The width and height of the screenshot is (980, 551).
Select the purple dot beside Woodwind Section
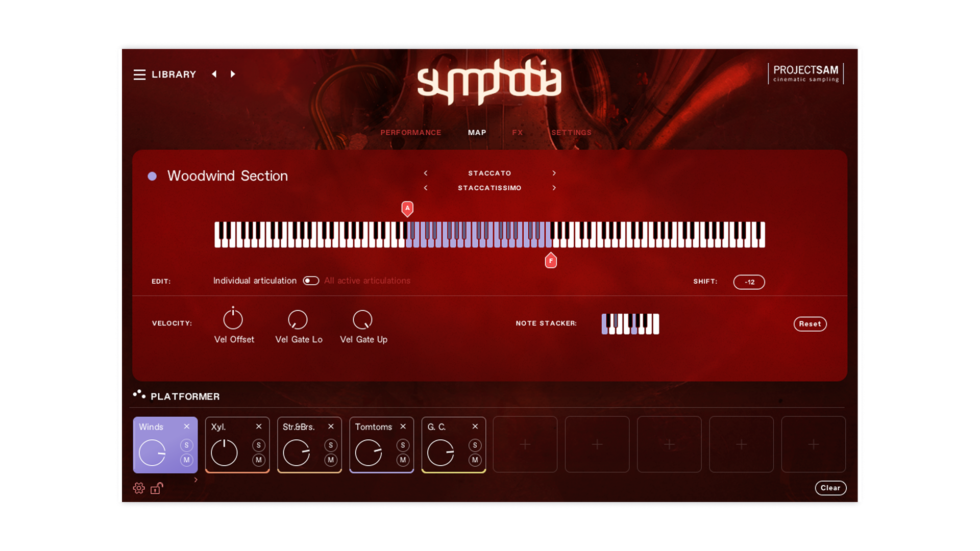[x=152, y=176]
